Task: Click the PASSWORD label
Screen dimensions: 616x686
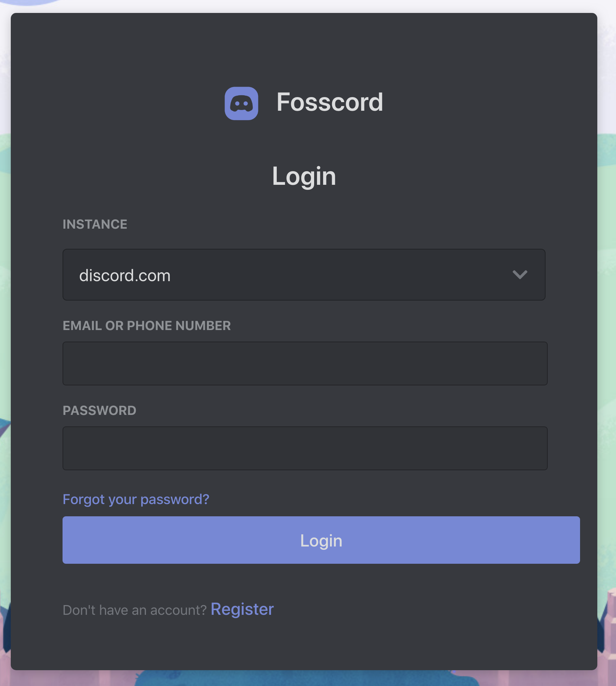Action: (100, 410)
